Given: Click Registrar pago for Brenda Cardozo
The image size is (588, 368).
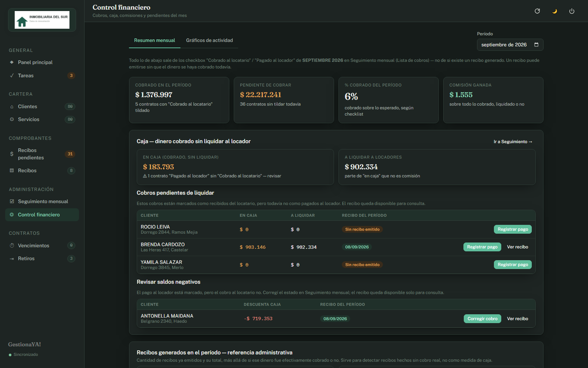Looking at the screenshot, I should pos(482,247).
